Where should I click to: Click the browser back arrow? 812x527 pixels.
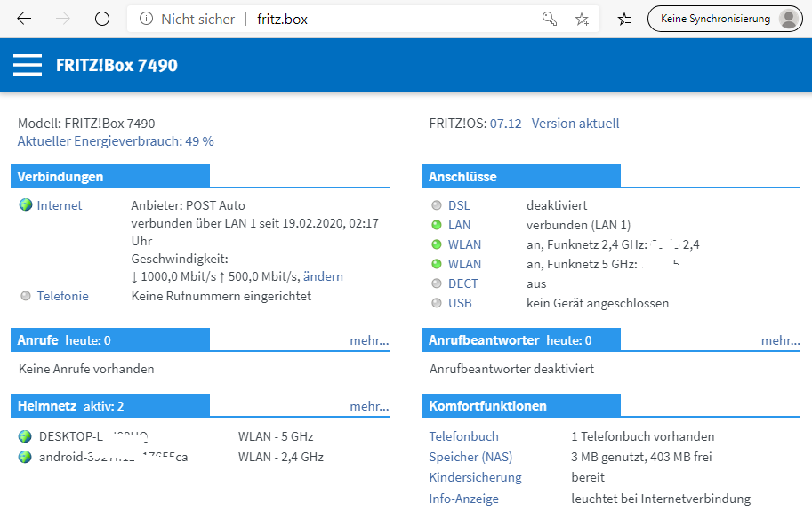tap(24, 20)
